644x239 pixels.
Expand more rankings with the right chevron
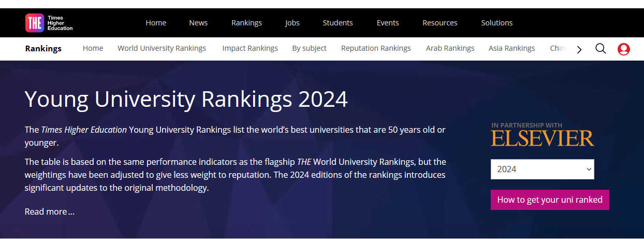pos(579,50)
